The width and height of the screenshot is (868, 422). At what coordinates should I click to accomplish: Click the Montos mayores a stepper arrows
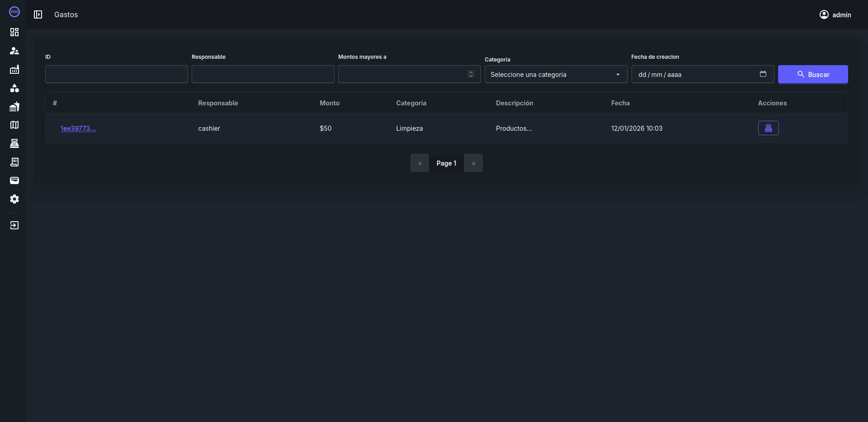point(471,74)
